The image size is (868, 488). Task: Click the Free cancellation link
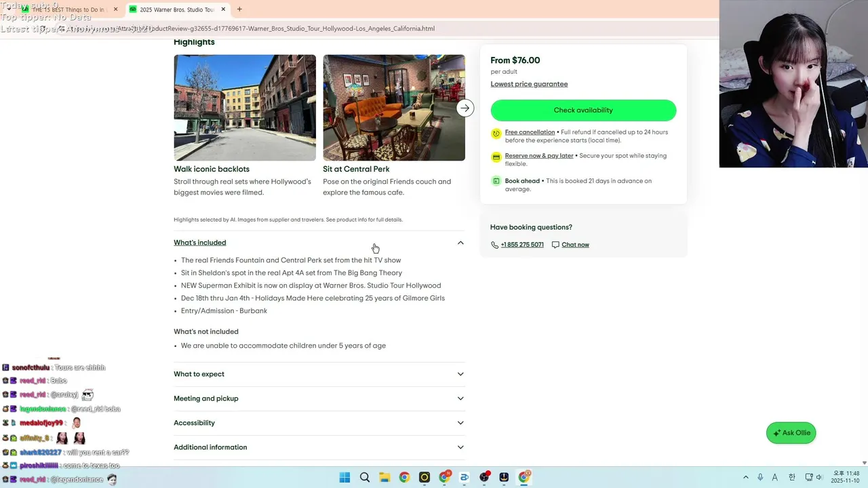(x=530, y=132)
